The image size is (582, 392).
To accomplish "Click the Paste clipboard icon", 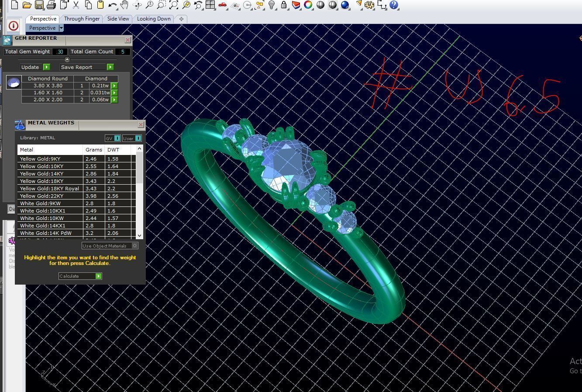I will coord(100,5).
